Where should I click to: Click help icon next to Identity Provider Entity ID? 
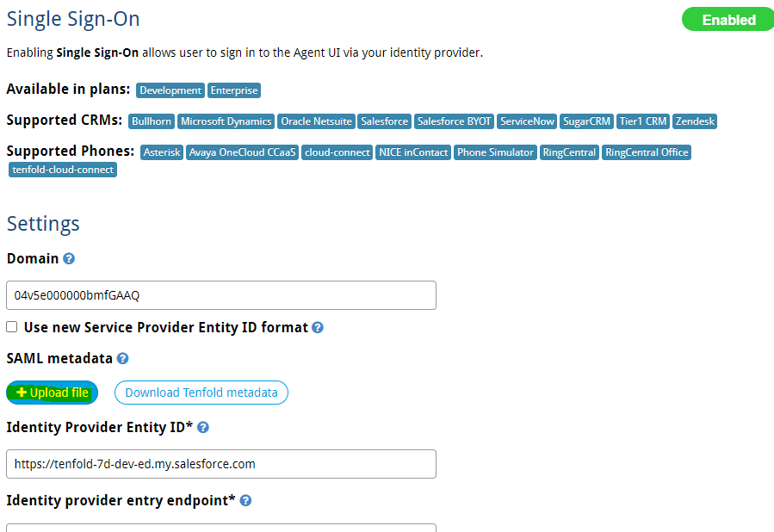pyautogui.click(x=203, y=427)
